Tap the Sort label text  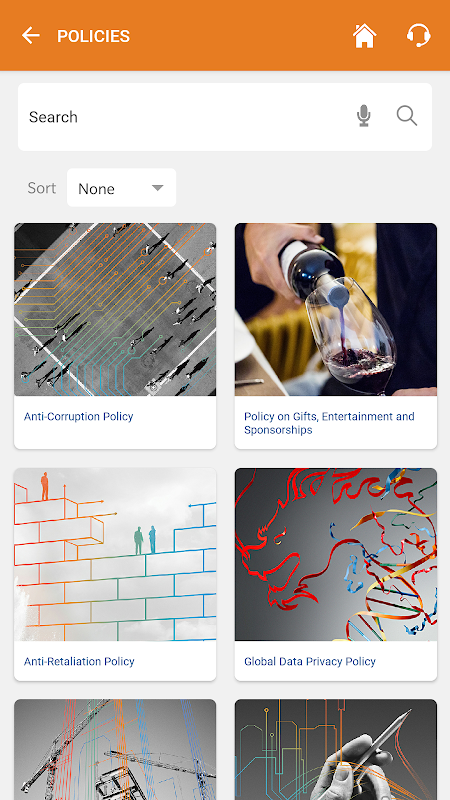coord(41,188)
